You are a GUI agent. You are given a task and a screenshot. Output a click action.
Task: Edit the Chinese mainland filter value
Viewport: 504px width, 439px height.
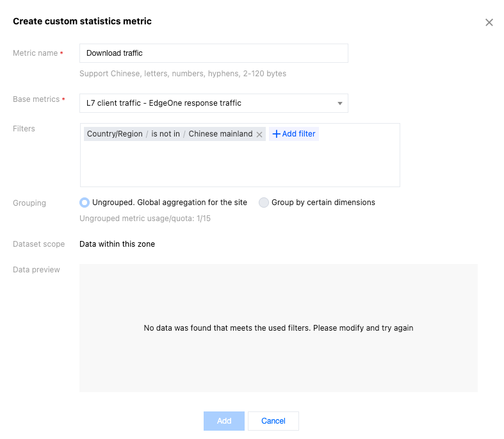(220, 134)
